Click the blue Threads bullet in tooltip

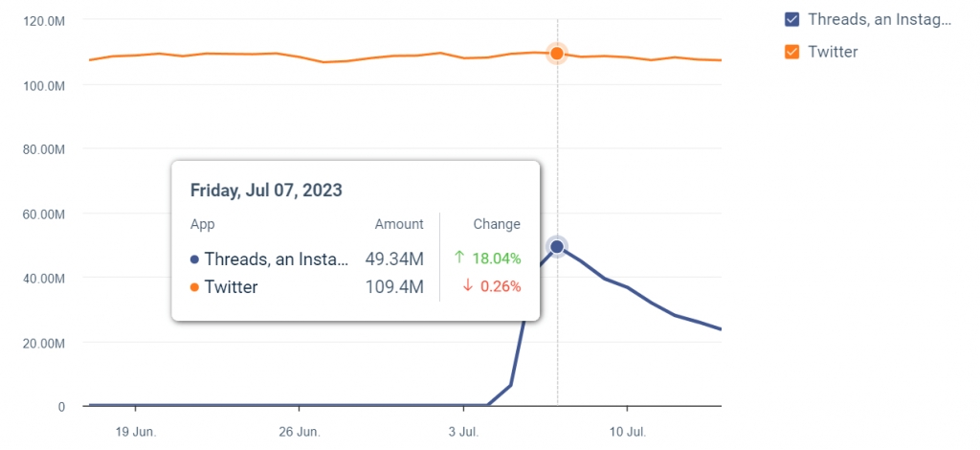pos(195,259)
